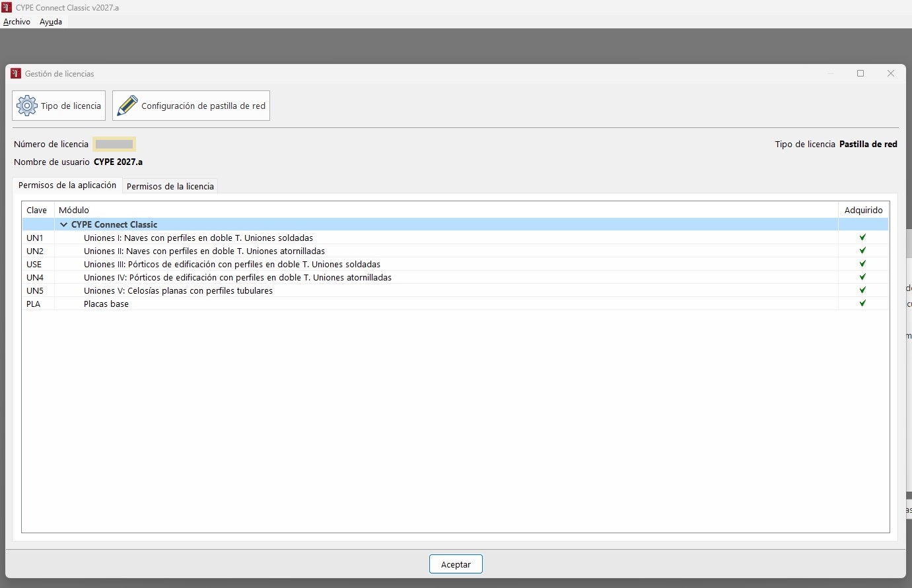Select row Uniones III: Pórticos Uniones soldadas
This screenshot has width=912, height=588.
[x=455, y=264]
